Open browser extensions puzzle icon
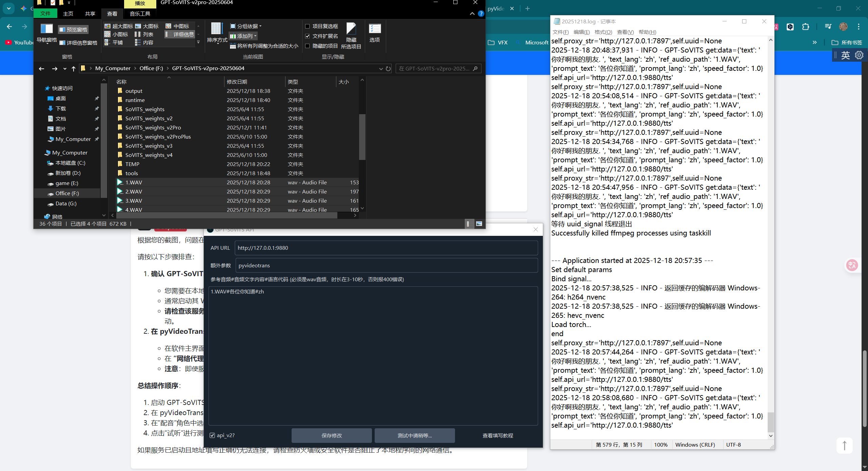 point(806,27)
